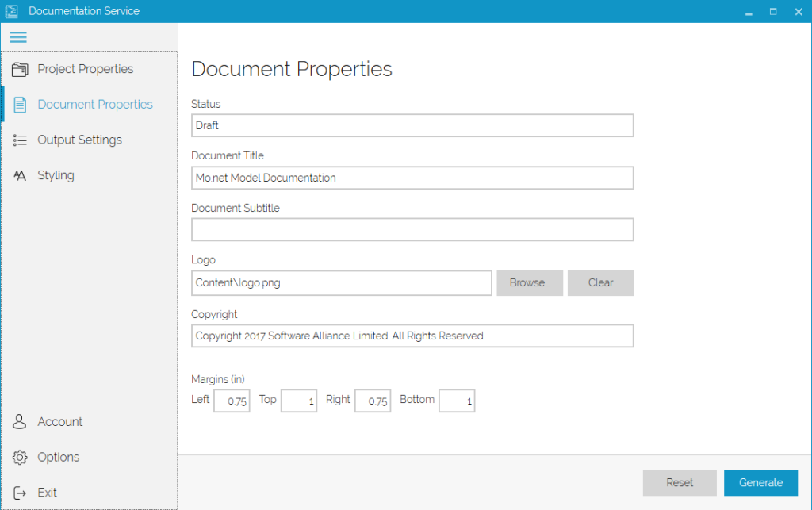Image resolution: width=812 pixels, height=510 pixels.
Task: Focus the Status field containing Draft
Action: click(x=412, y=125)
